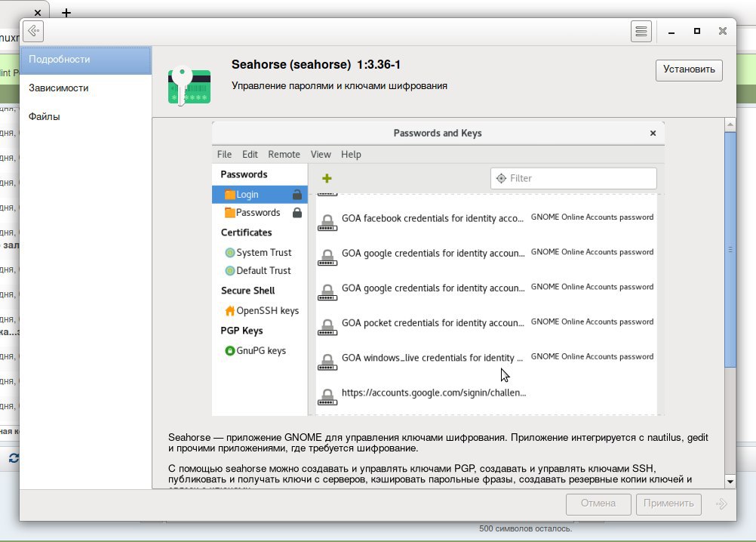Viewport: 756px width, 542px height.
Task: Open Remote menu in the Seahorse screenshot
Action: [x=284, y=154]
